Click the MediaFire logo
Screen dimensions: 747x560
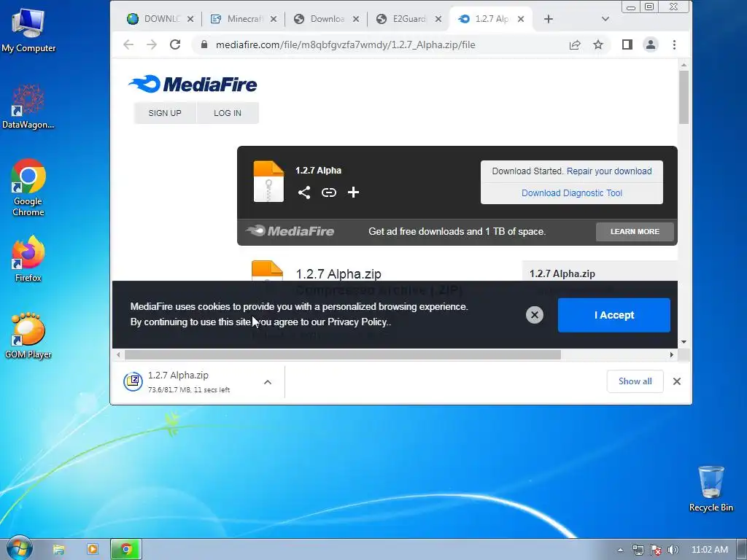[193, 85]
